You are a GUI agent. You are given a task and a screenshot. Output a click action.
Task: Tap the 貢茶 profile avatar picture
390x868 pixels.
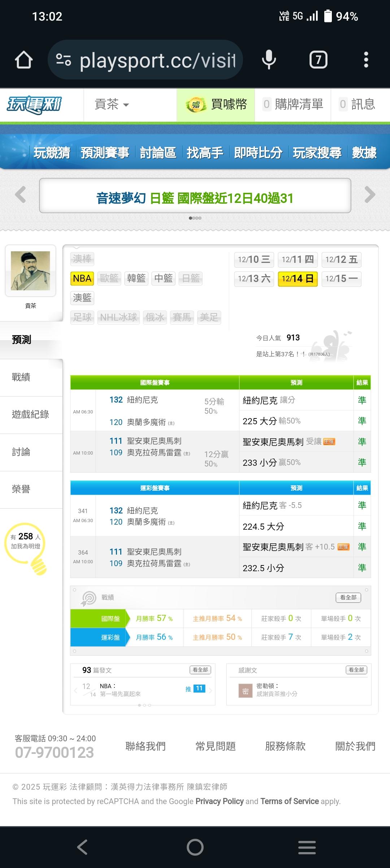pos(31,271)
